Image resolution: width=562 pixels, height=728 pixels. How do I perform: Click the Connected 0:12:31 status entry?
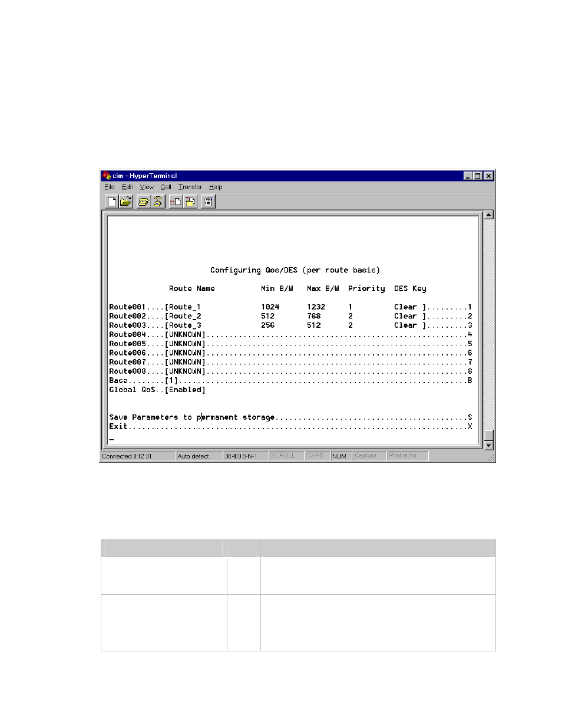click(138, 456)
